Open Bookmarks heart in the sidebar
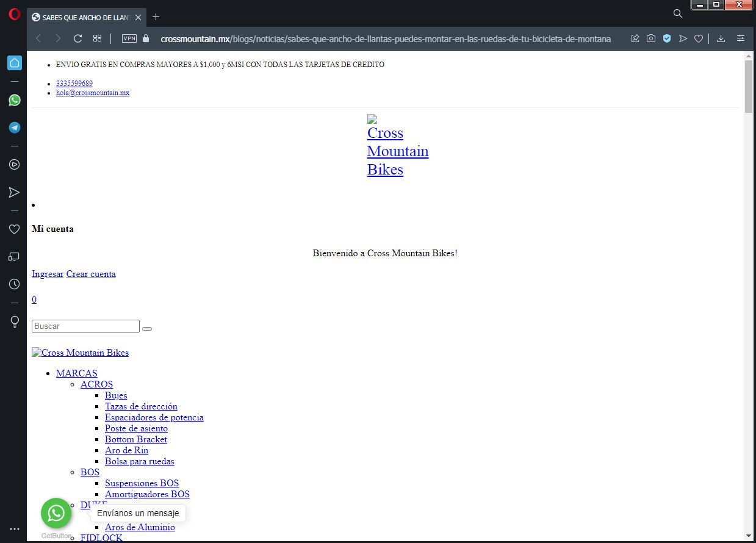This screenshot has width=756, height=543. point(14,229)
